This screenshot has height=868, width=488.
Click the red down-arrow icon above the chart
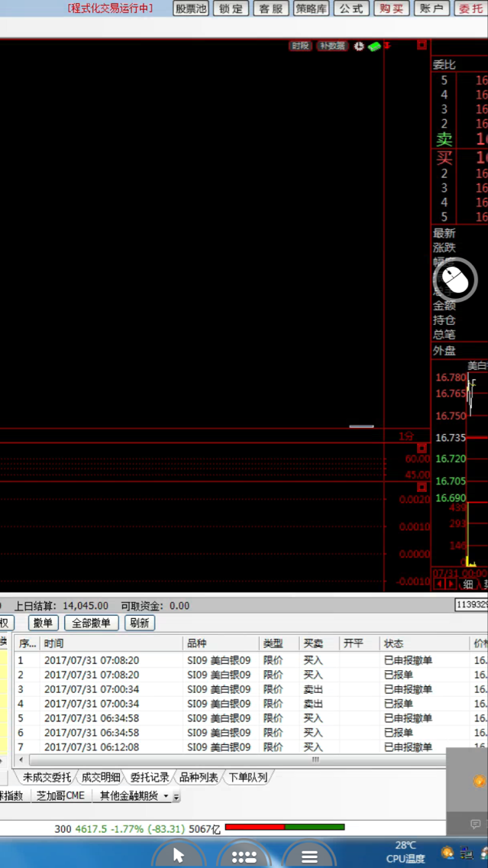[387, 45]
